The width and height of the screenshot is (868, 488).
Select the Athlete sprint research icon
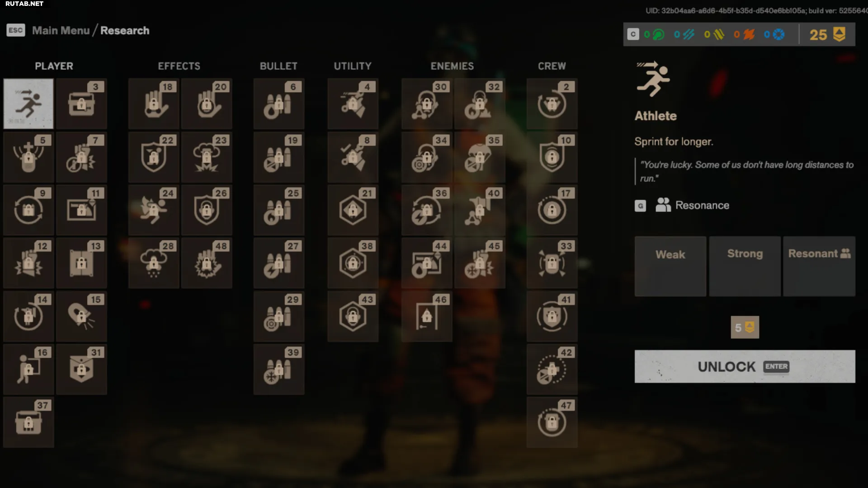pos(28,104)
